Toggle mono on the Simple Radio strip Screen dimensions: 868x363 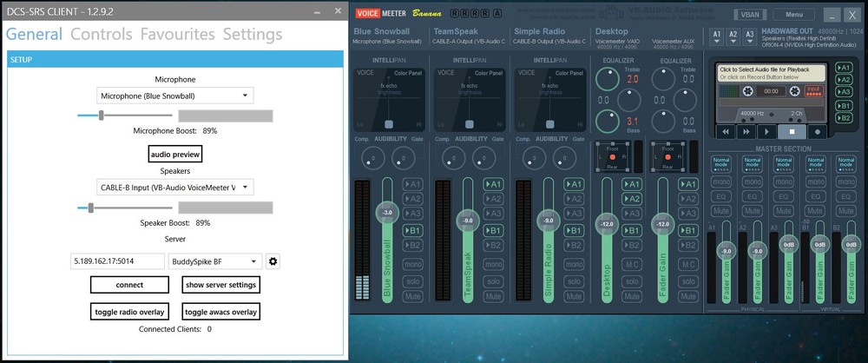pyautogui.click(x=574, y=264)
